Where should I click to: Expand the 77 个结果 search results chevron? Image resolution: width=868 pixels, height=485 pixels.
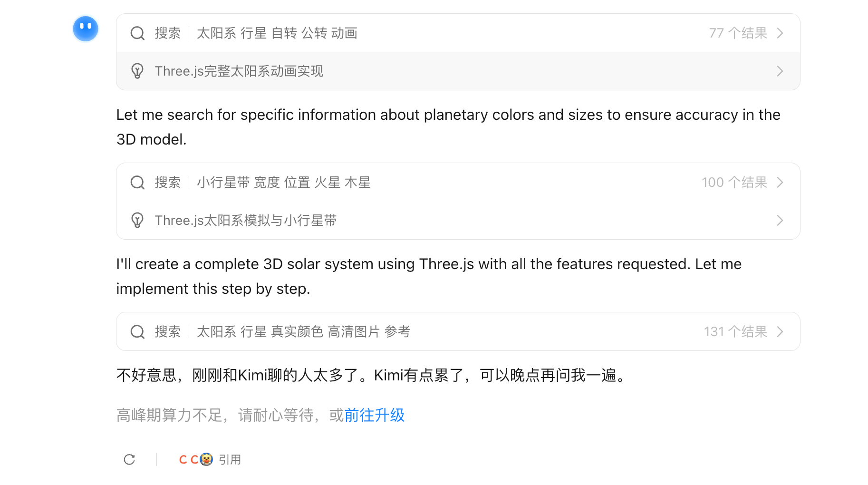(x=780, y=33)
